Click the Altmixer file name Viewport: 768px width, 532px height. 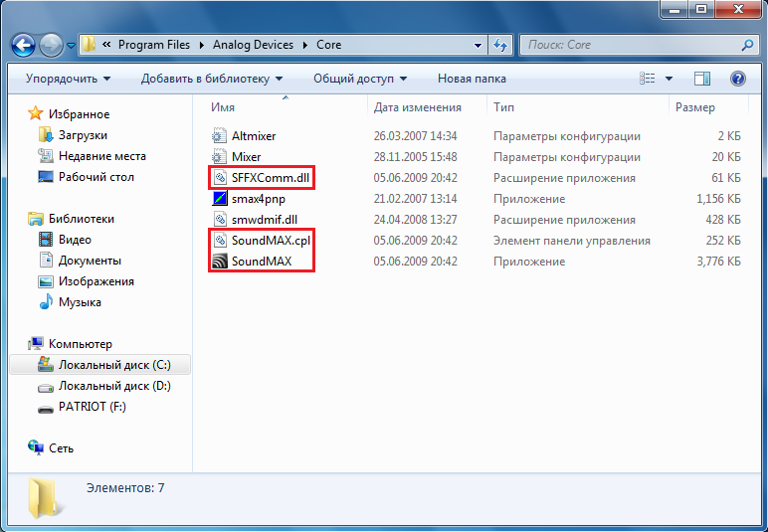click(x=254, y=136)
